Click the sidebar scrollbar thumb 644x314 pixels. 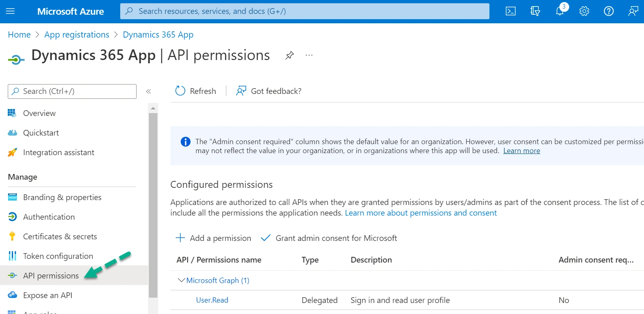point(153,205)
